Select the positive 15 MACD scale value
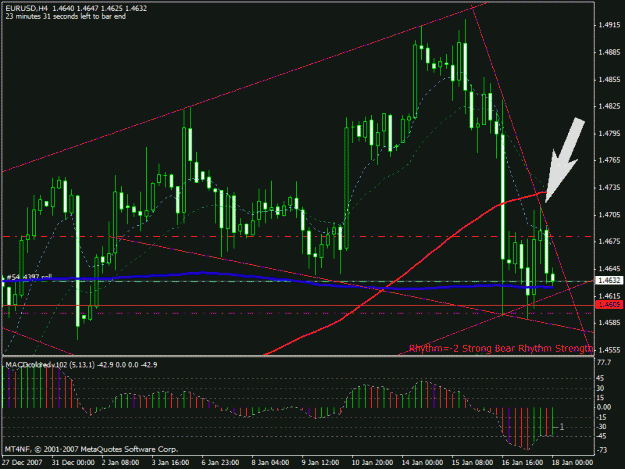The width and height of the screenshot is (625, 469). click(x=600, y=398)
